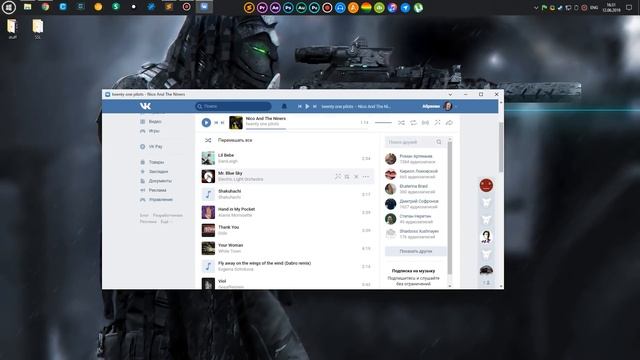Viewport: 640px width, 360px height.
Task: Click the show similar icon in player
Action: (x=437, y=122)
